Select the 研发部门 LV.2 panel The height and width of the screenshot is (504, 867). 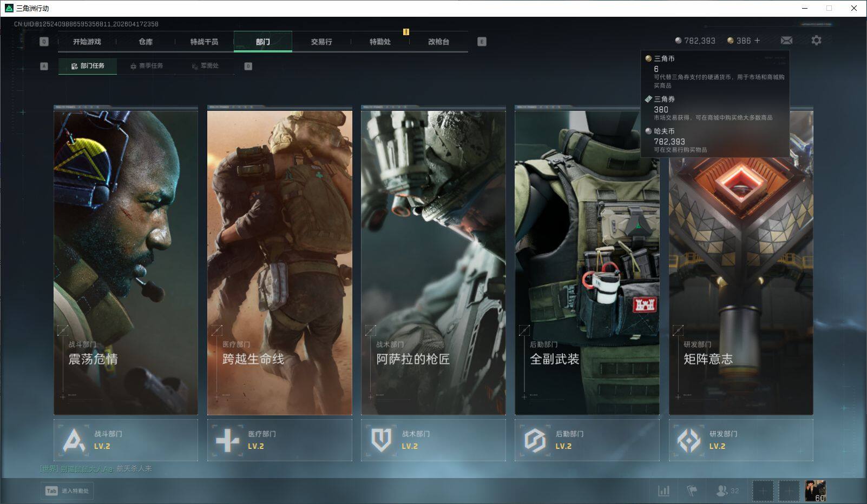(x=741, y=440)
